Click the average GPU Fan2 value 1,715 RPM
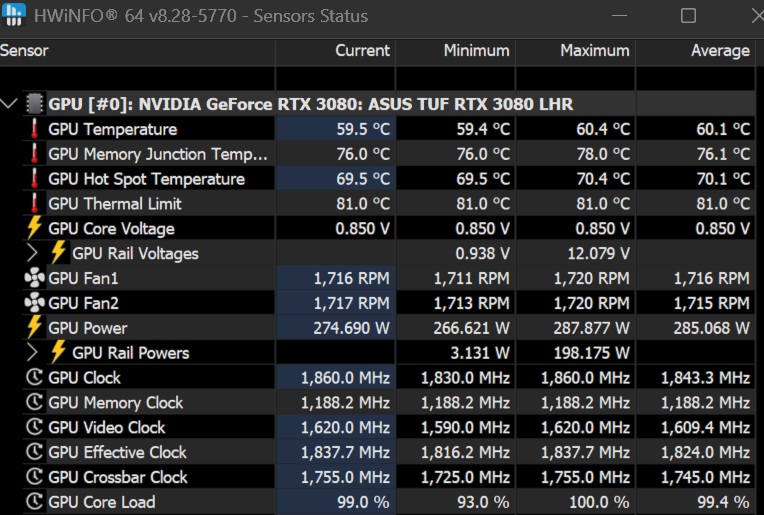 pos(711,303)
